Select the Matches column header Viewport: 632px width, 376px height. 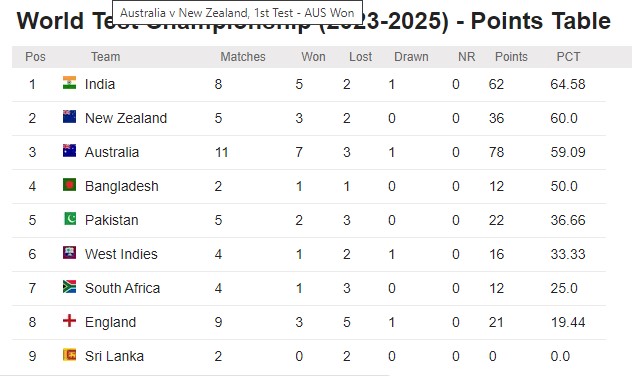243,57
